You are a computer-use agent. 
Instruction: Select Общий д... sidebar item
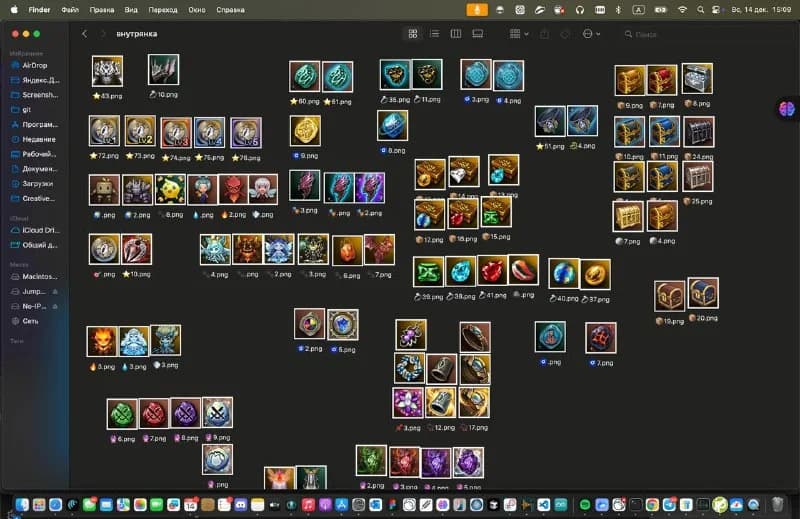pyautogui.click(x=35, y=245)
